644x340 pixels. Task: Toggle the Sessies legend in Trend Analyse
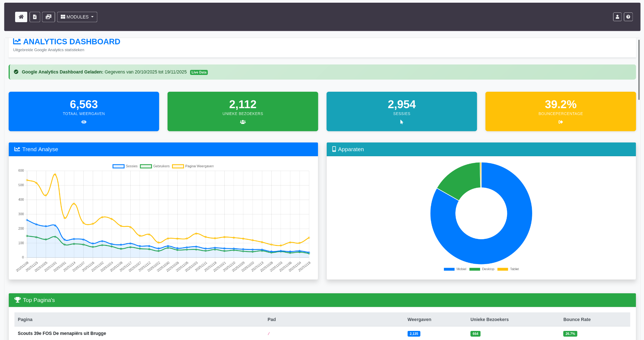125,166
